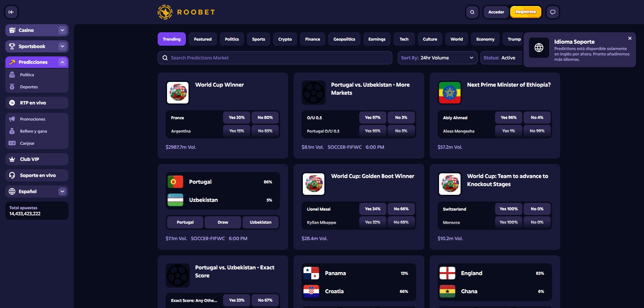
Task: Close the Idioma Soporte notification
Action: coord(630,38)
